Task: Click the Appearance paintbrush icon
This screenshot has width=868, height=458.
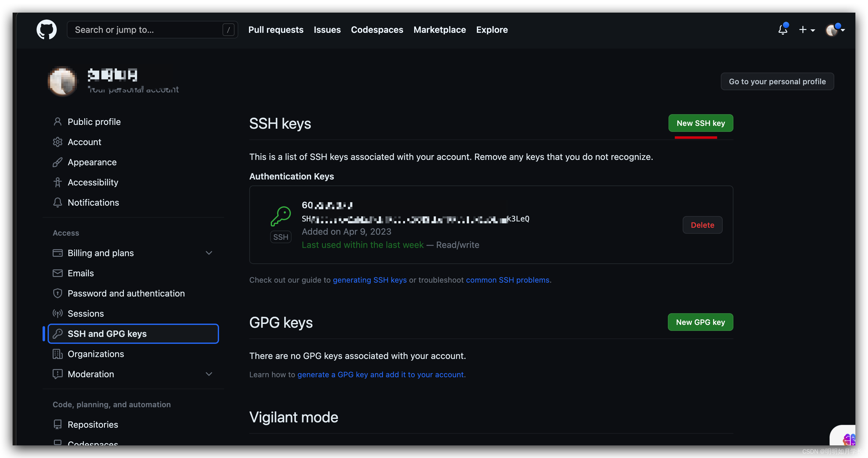Action: pyautogui.click(x=58, y=162)
